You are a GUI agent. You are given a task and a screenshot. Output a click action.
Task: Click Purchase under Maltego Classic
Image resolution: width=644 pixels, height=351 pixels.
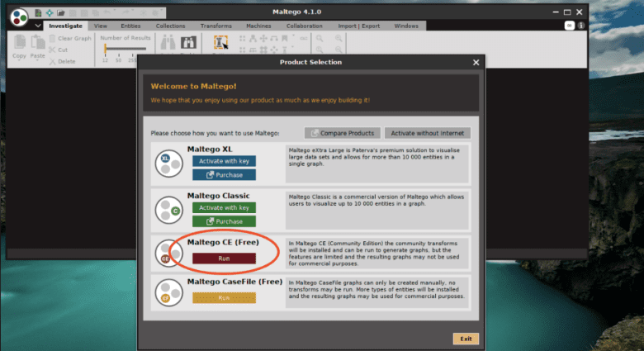coord(224,221)
